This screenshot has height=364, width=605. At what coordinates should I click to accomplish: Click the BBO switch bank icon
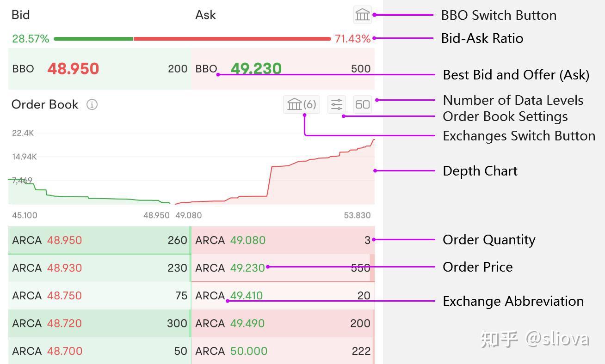[x=362, y=15]
